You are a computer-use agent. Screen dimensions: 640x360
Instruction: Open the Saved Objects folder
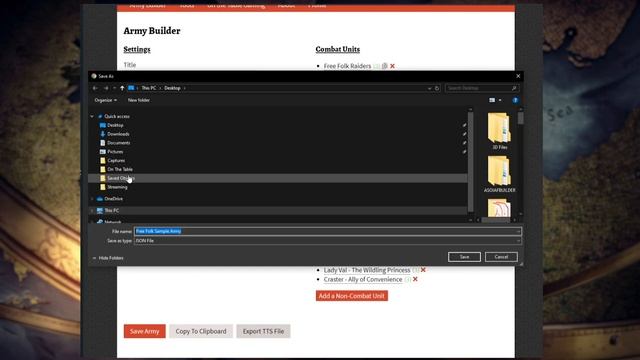pyautogui.click(x=120, y=178)
